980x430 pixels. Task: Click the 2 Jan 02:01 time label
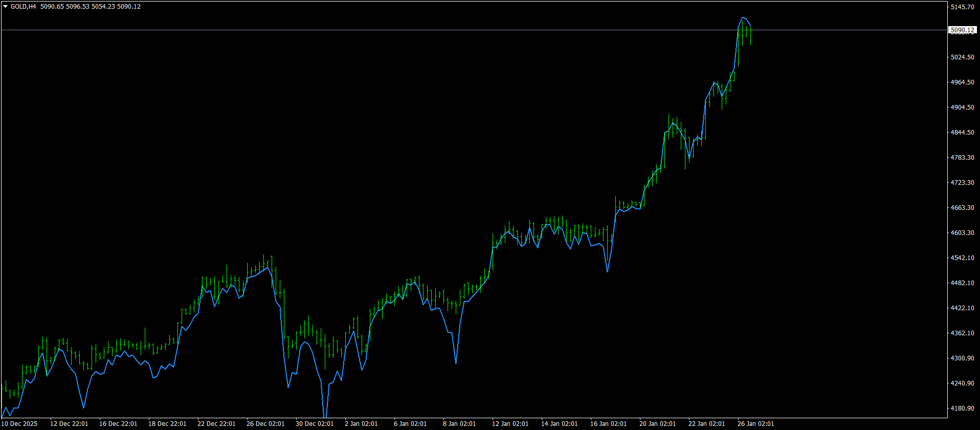tap(361, 424)
